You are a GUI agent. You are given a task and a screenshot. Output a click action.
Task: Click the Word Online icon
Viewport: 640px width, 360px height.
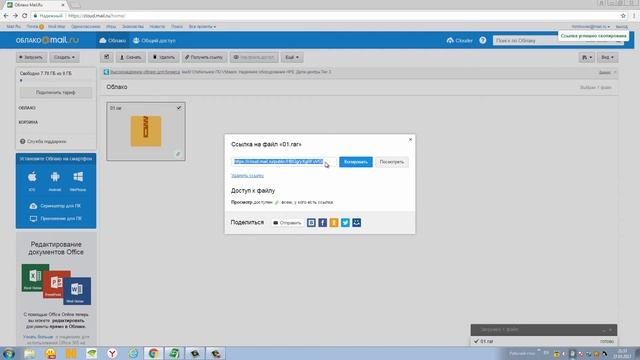coord(77,291)
